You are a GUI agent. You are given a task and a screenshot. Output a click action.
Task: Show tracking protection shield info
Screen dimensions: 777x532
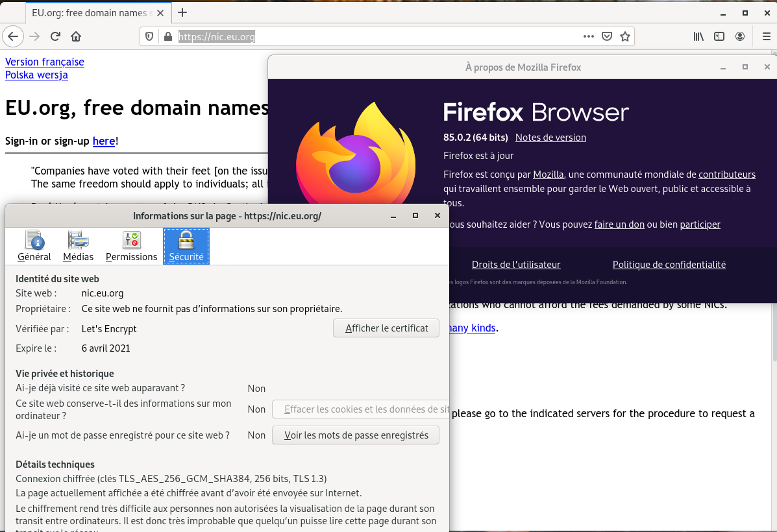[149, 36]
